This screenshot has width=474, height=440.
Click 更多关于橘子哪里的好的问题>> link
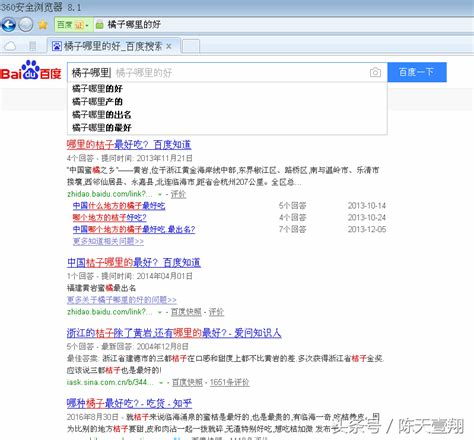pyautogui.click(x=122, y=300)
